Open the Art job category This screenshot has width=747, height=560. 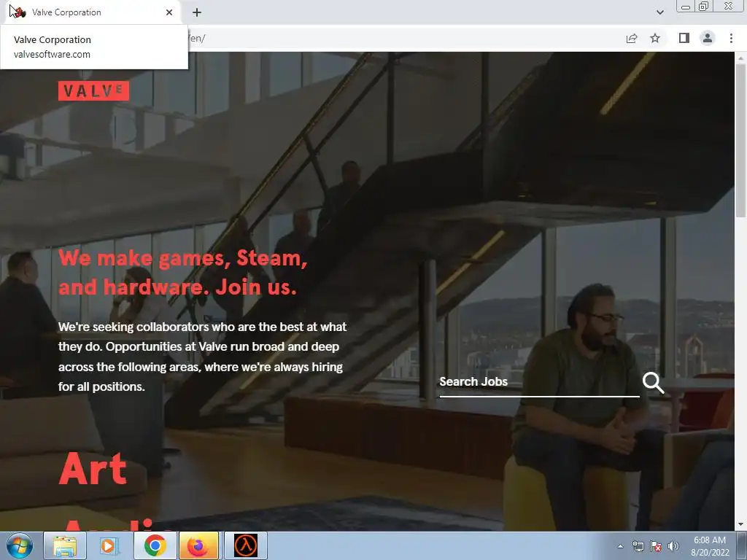coord(93,469)
